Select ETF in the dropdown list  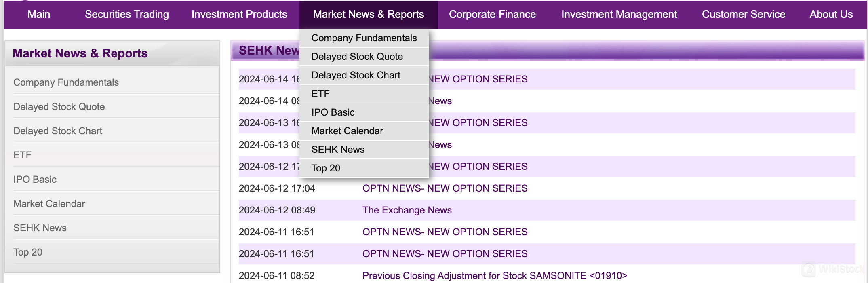[x=320, y=94]
